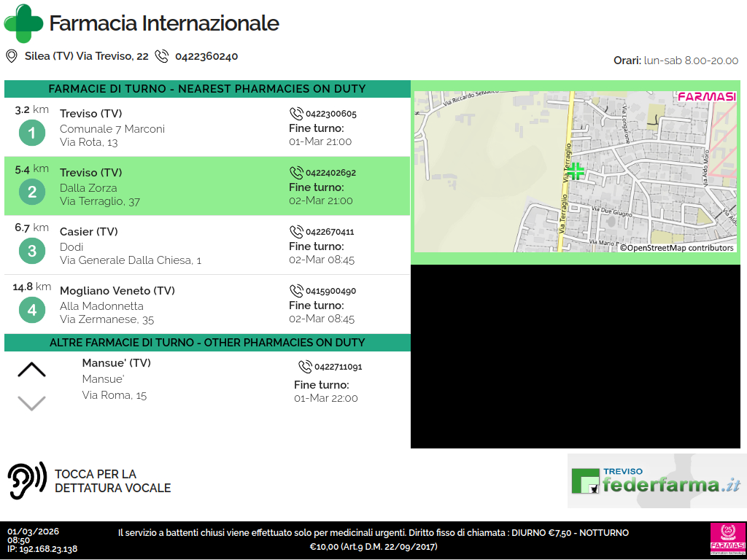Select number 1 badge for Comunale 7 Marconi
The height and width of the screenshot is (560, 747).
click(31, 133)
